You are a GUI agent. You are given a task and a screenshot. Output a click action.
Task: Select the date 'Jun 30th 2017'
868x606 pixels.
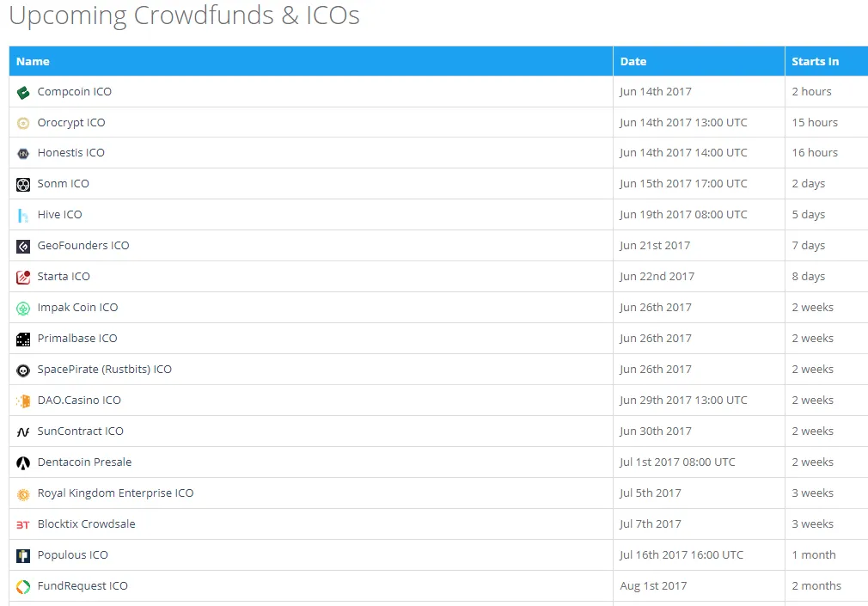[656, 431]
